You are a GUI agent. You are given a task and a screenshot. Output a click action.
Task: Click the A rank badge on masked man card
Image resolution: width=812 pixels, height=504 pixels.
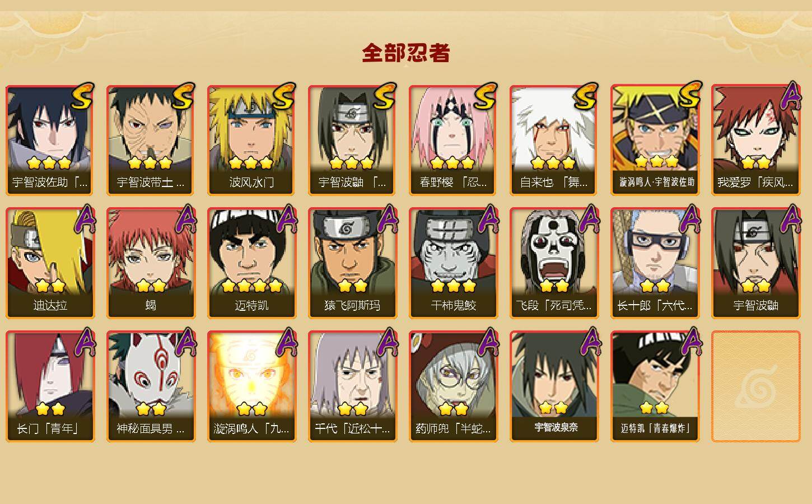coord(185,343)
